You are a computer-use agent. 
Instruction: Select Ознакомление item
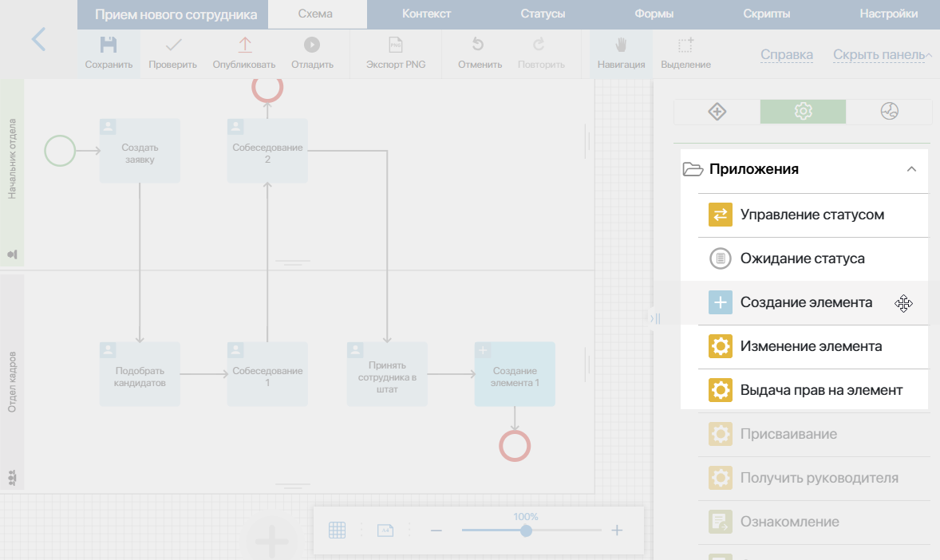pyautogui.click(x=813, y=522)
